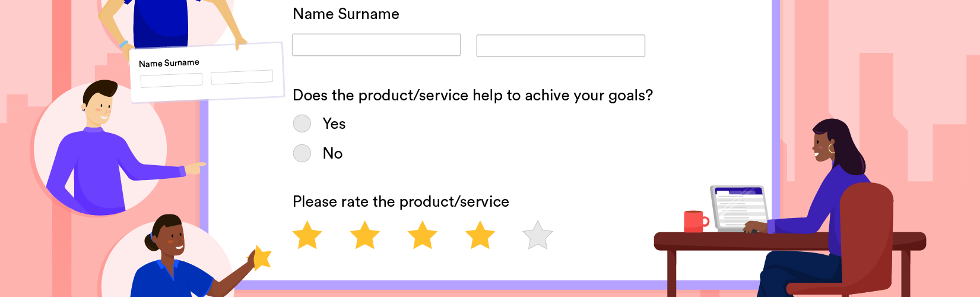Image resolution: width=980 pixels, height=297 pixels.
Task: Click the first yellow rating star
Action: tap(307, 235)
